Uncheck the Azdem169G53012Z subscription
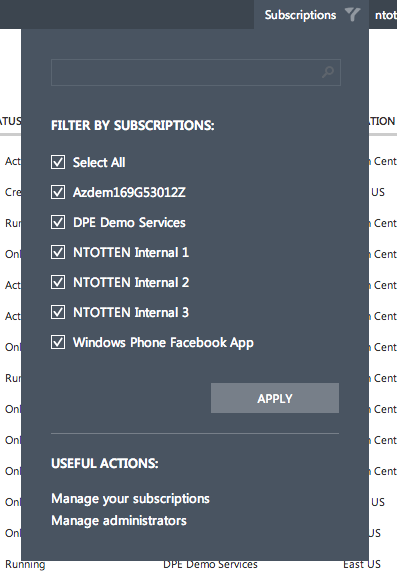 pyautogui.click(x=58, y=192)
